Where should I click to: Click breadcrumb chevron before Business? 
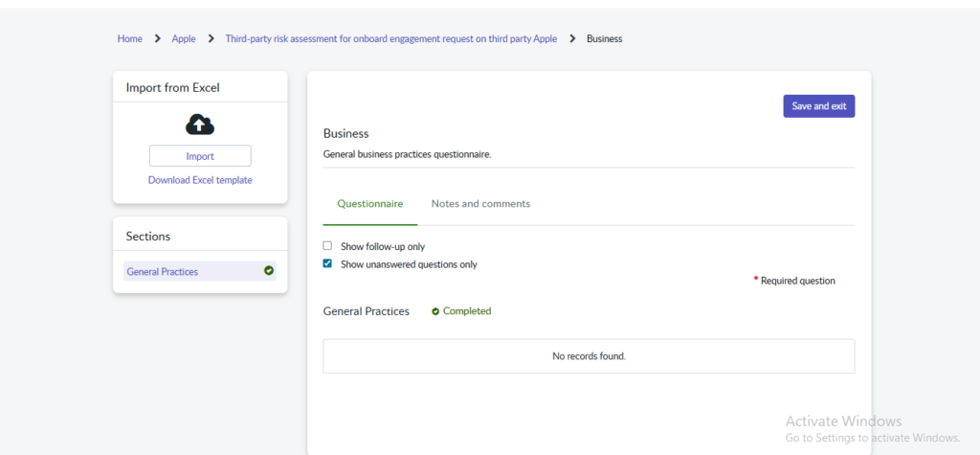(572, 39)
